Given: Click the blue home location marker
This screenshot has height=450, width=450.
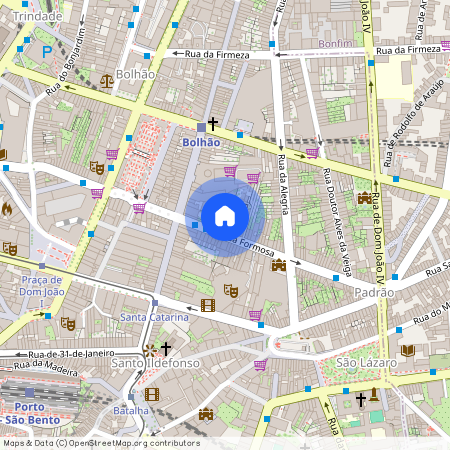Looking at the screenshot, I should point(225,217).
